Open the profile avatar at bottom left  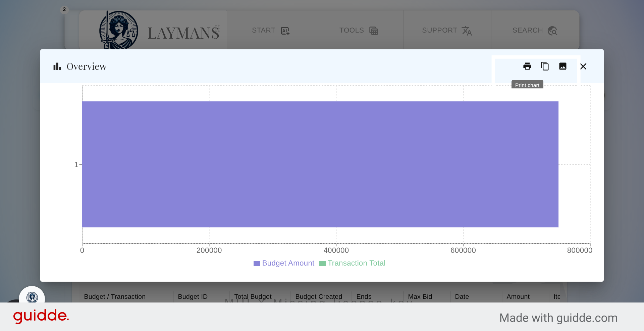click(32, 297)
